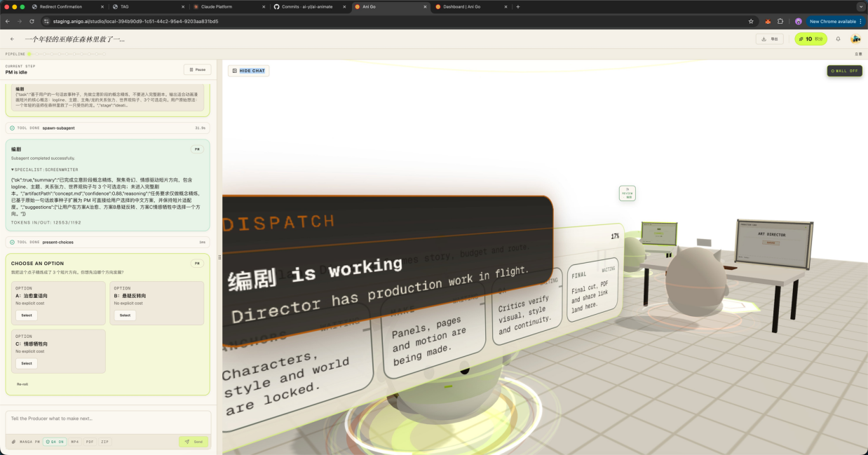The image size is (868, 455).
Task: Click the small floating label above the desks
Action: point(627,193)
